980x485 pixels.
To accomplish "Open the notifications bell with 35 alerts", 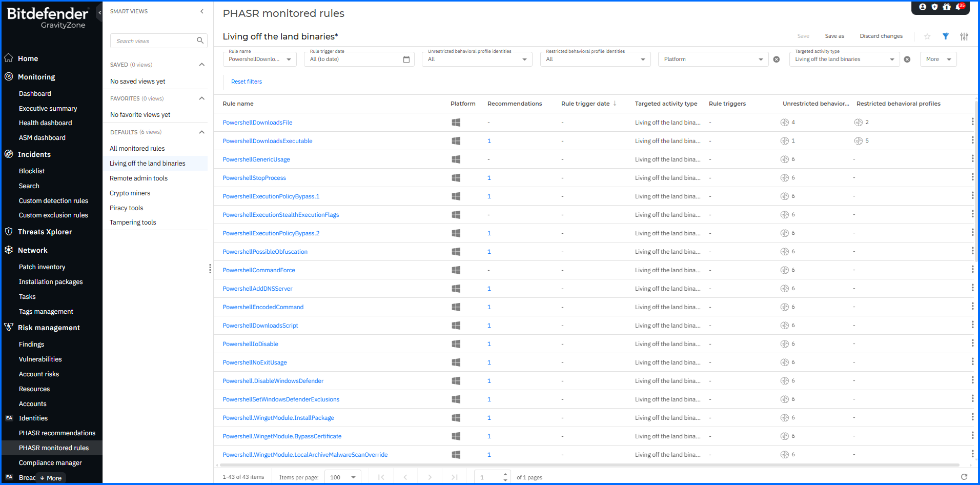I will pos(958,7).
